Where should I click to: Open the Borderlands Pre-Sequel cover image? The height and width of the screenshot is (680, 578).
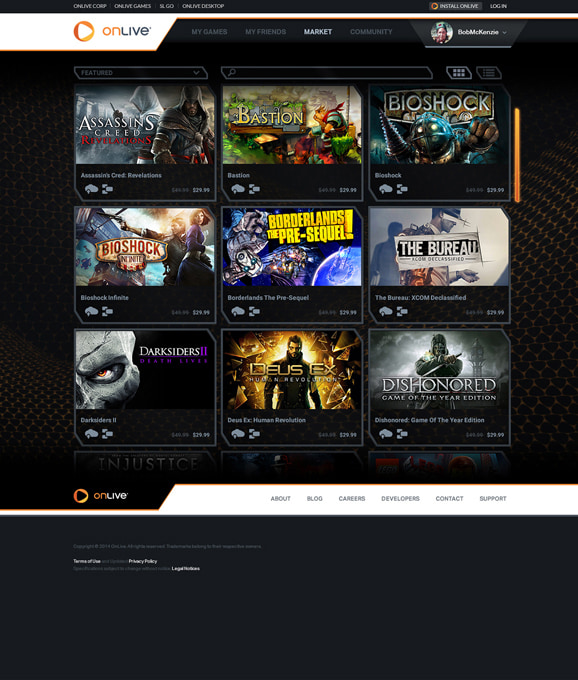click(x=292, y=247)
